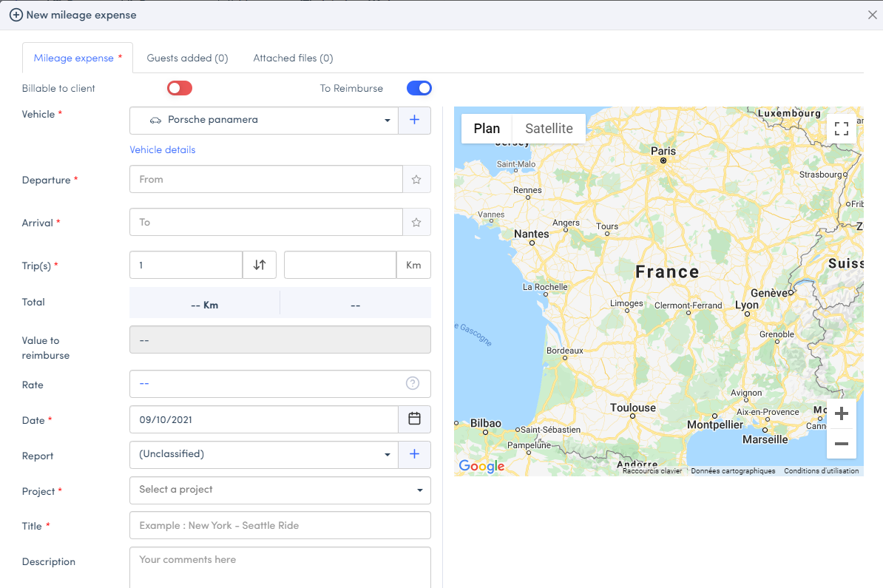Open the Select a project dropdown
This screenshot has width=883, height=588.
point(280,490)
